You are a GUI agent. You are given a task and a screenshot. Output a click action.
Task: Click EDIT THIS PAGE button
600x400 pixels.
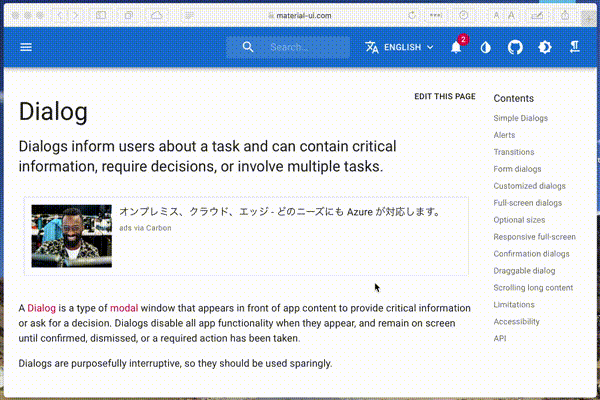(445, 96)
